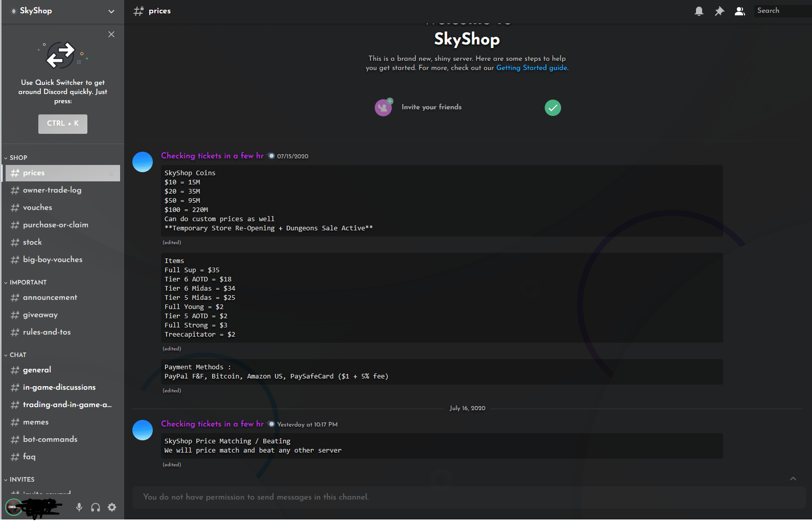This screenshot has height=521, width=812.
Task: Open the in-game-discussions channel
Action: (63, 388)
